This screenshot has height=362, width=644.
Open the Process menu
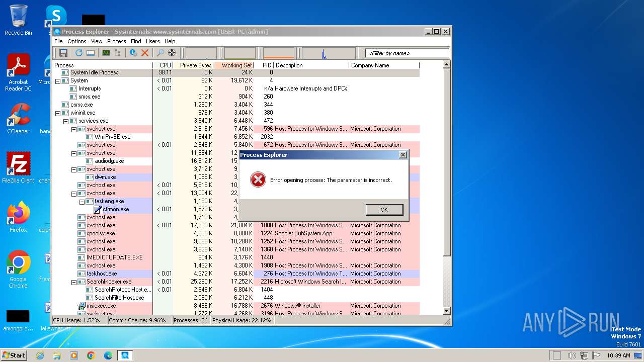click(116, 41)
